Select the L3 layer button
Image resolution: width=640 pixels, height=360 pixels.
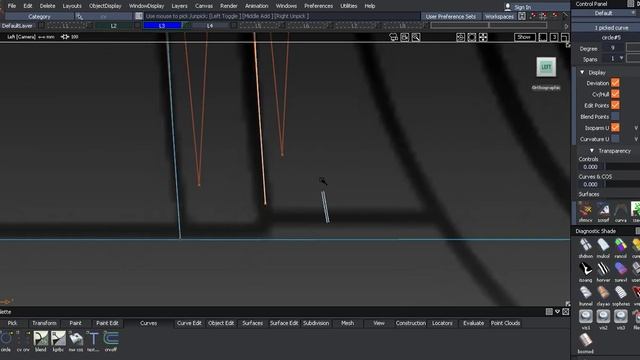tap(162, 26)
